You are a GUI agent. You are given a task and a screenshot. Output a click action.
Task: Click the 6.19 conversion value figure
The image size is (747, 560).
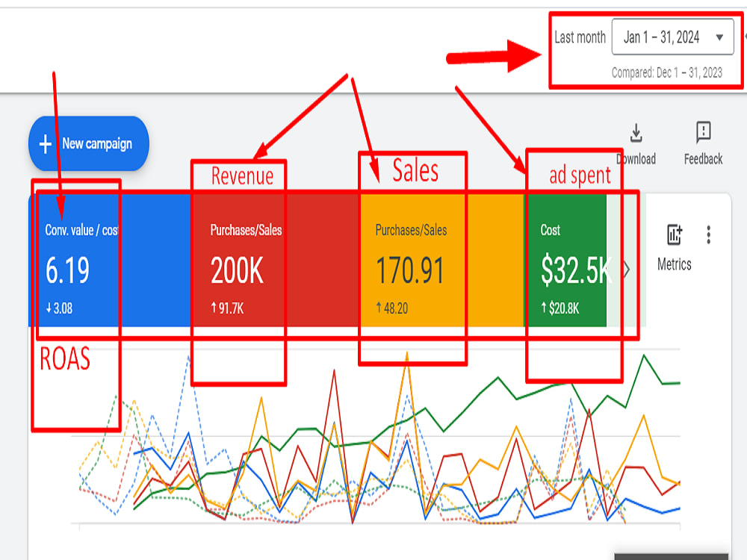tap(67, 270)
